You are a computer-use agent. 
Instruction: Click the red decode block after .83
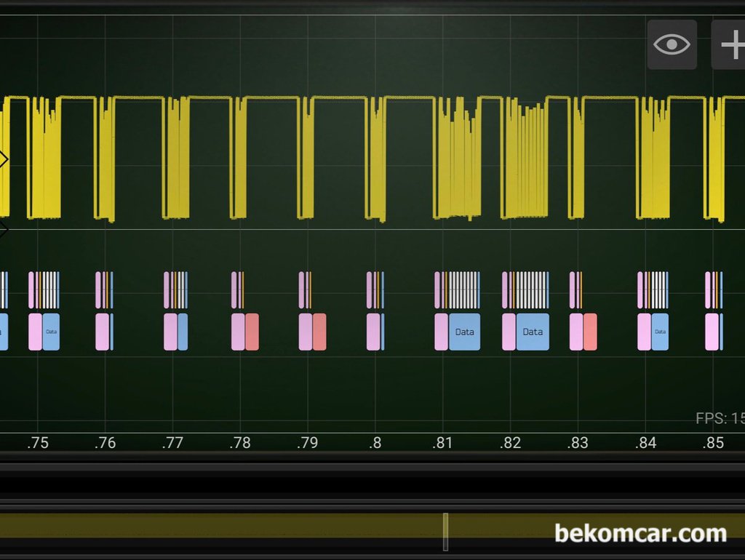coord(590,332)
